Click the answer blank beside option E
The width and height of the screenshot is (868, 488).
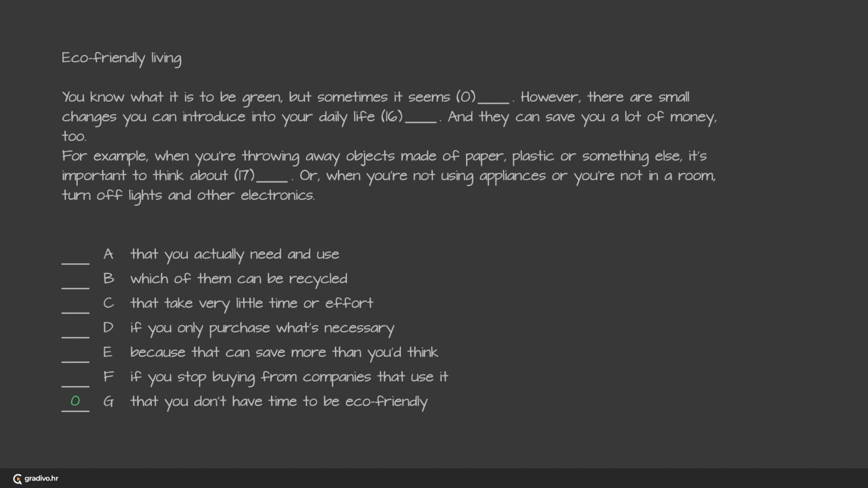point(75,355)
